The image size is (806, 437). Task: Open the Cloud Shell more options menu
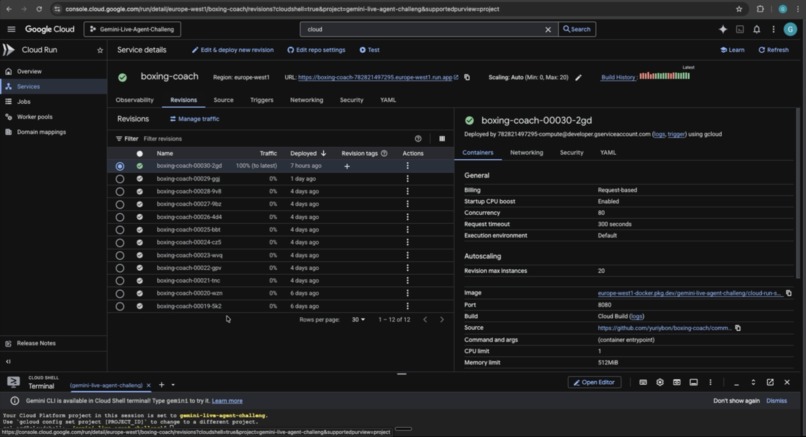point(710,383)
